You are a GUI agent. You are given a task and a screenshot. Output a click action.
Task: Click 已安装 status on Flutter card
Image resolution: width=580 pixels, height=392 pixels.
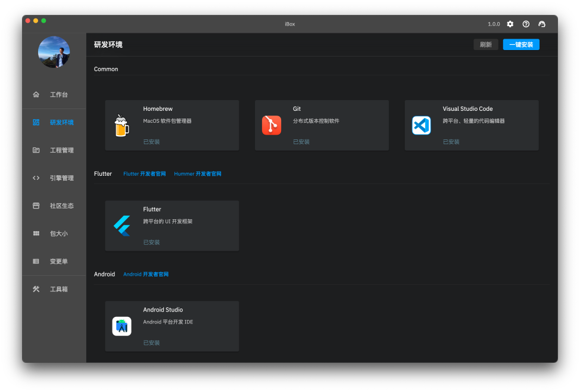pyautogui.click(x=151, y=242)
